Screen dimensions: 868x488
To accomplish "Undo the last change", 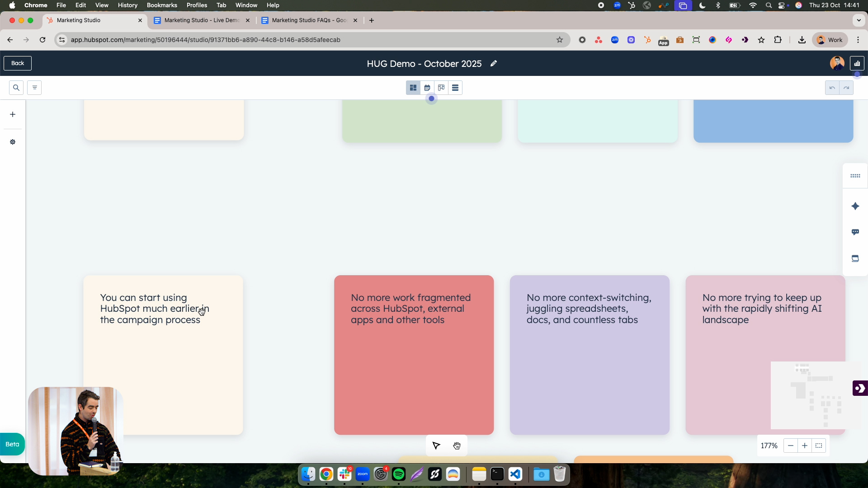I will tap(832, 88).
